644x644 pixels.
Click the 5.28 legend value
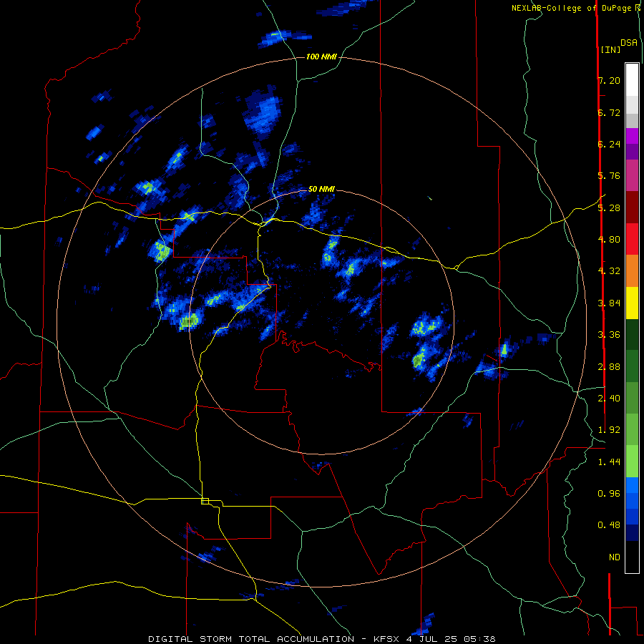pos(609,208)
